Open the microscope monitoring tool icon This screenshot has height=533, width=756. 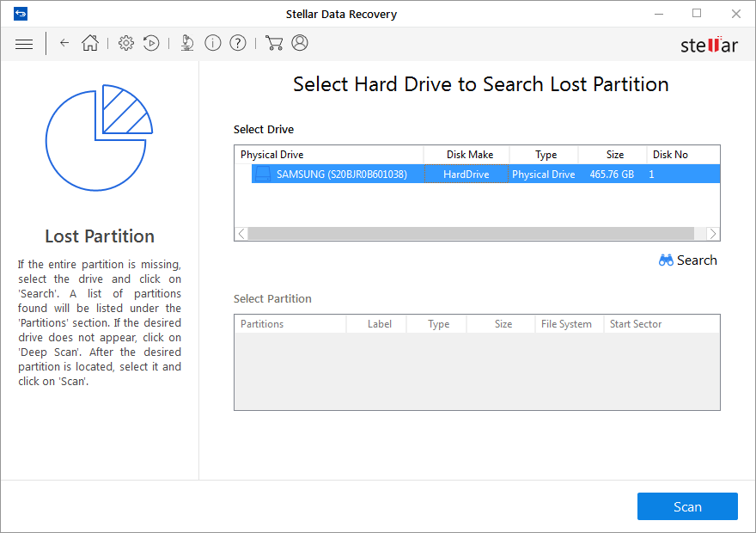[x=187, y=43]
